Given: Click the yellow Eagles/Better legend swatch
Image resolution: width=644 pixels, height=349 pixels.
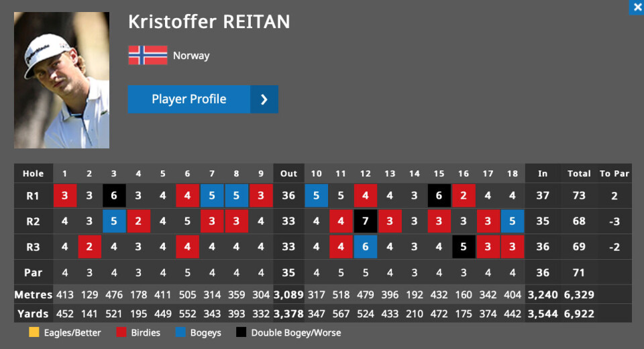Looking at the screenshot, I should [34, 332].
